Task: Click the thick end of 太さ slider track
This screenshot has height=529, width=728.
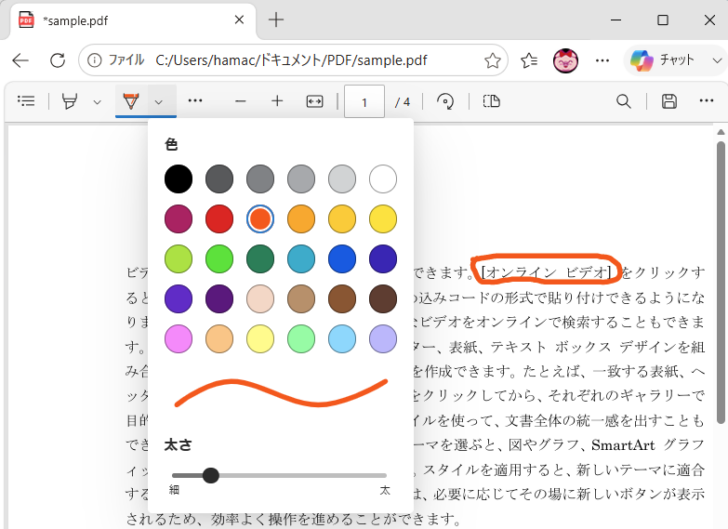Action: (384, 475)
